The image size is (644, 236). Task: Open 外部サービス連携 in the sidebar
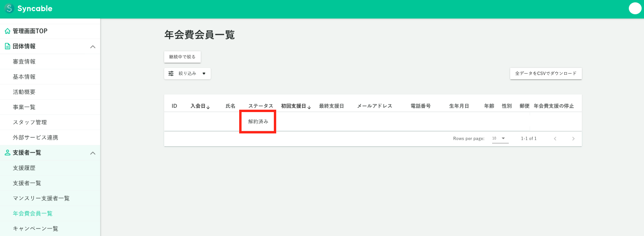pyautogui.click(x=35, y=138)
